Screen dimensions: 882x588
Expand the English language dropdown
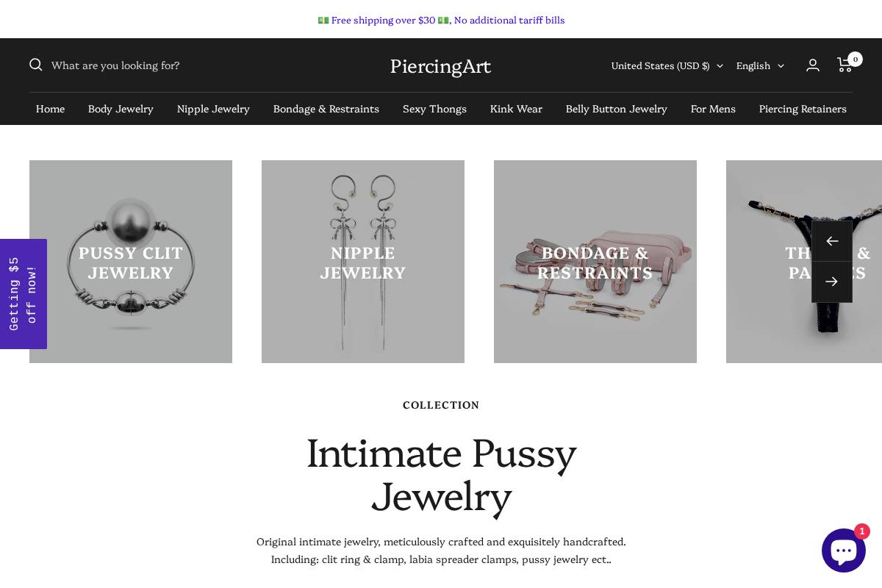tap(759, 65)
